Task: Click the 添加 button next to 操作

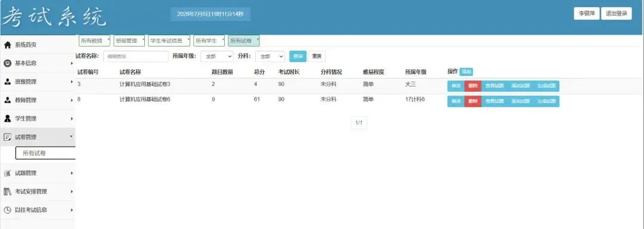Action: pos(466,72)
